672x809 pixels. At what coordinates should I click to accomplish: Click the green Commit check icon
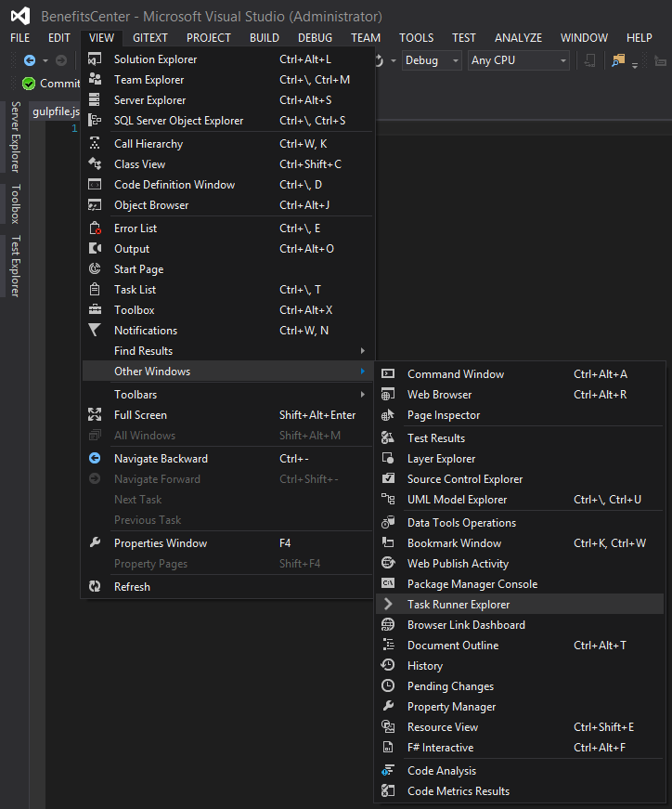(x=29, y=84)
